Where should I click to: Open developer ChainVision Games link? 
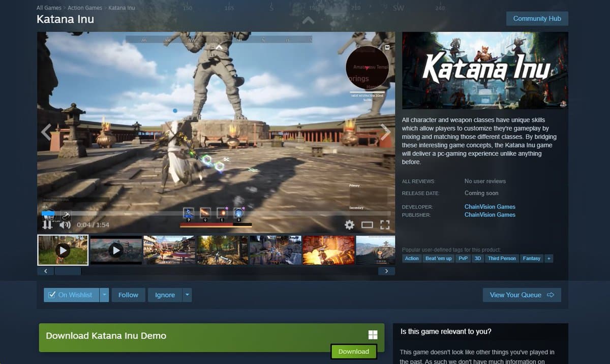pos(490,207)
